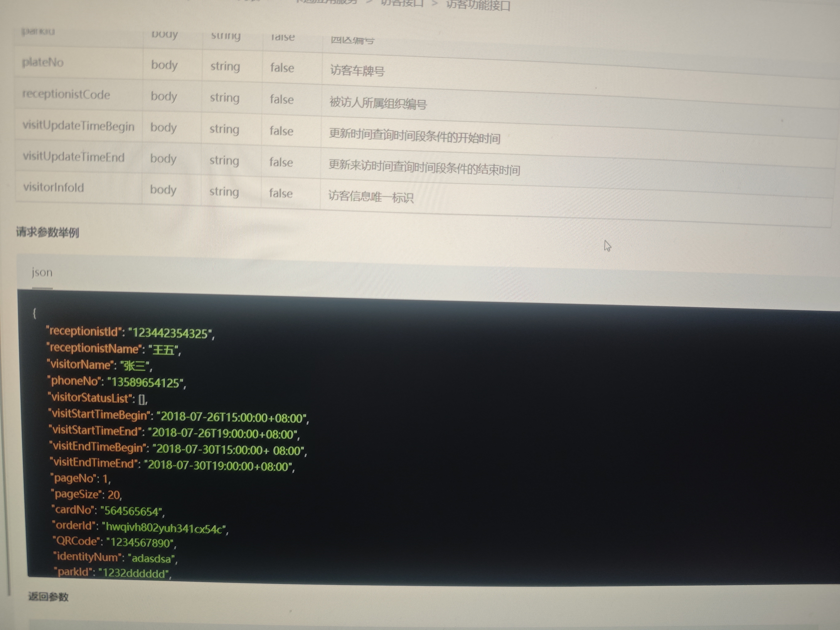Click the opening brace of JSON
Screen dimensions: 840x630
tap(35, 313)
